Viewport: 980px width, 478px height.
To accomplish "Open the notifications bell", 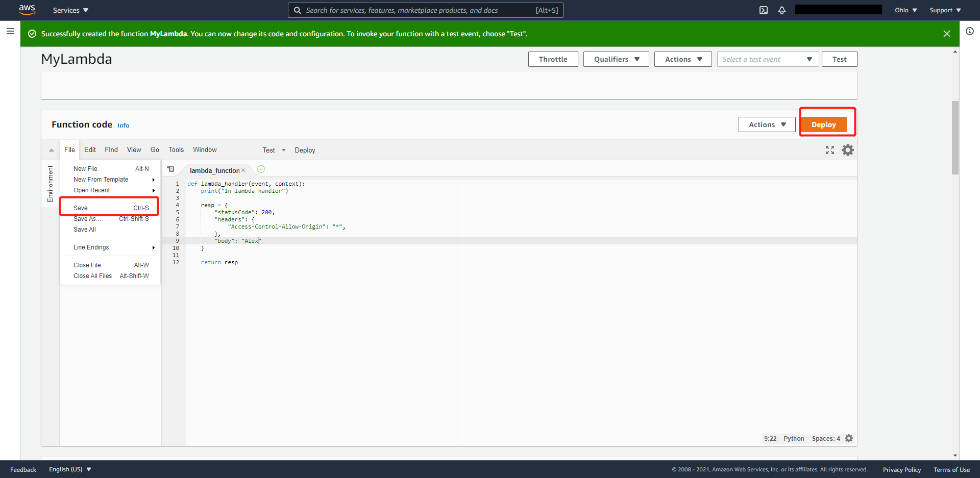I will 782,10.
